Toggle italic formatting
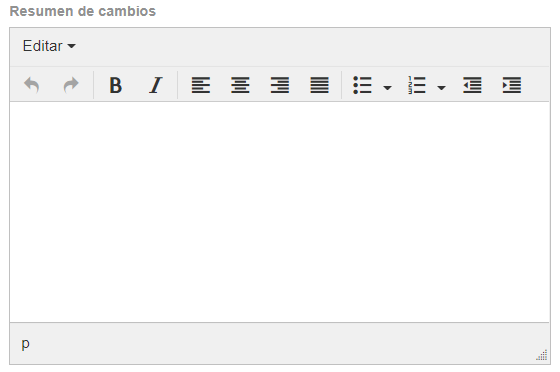 tap(155, 85)
